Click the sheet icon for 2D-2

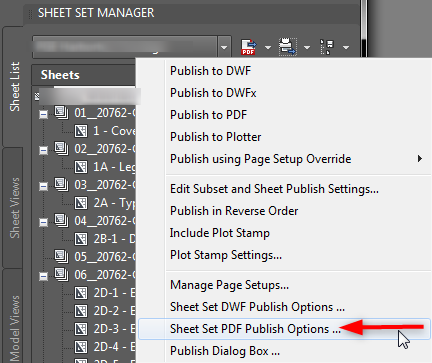click(81, 311)
